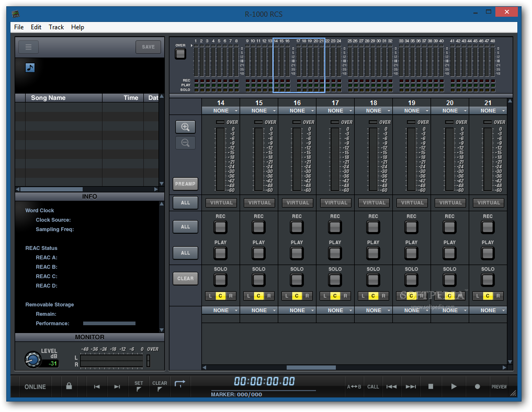Viewport: 532px width, 412px height.
Task: Solo track 21
Action: click(488, 280)
